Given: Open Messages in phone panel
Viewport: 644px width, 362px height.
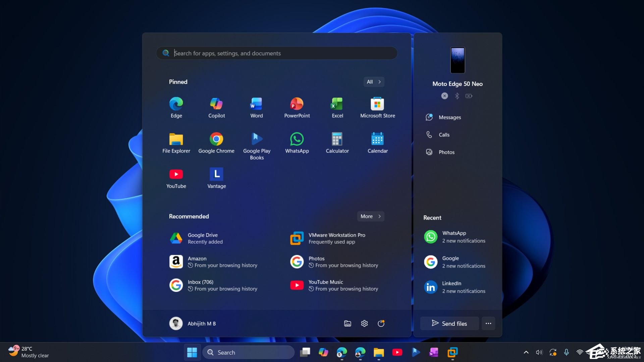Looking at the screenshot, I should [x=449, y=117].
